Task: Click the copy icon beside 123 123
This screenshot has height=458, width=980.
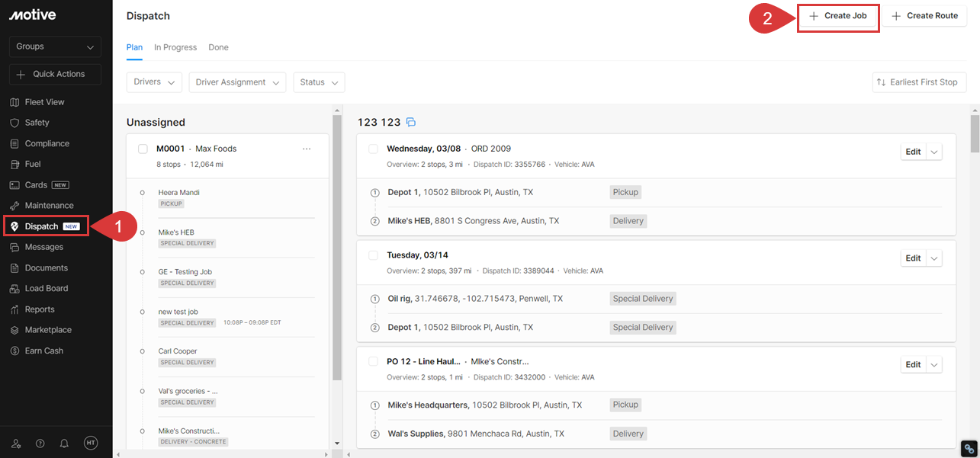Action: [411, 122]
